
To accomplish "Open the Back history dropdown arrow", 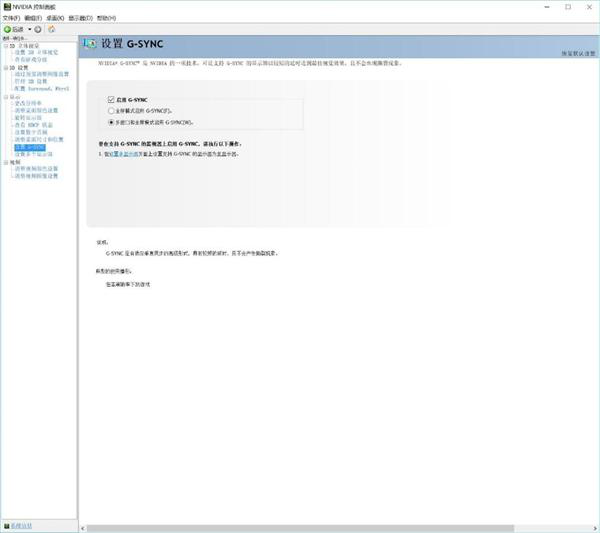I will click(x=29, y=29).
